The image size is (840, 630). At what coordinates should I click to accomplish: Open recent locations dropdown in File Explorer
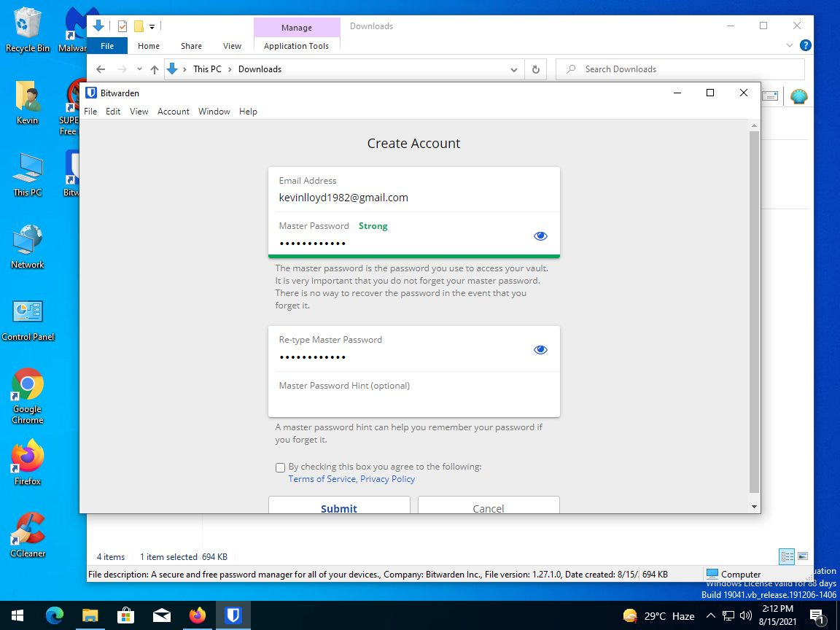click(139, 69)
